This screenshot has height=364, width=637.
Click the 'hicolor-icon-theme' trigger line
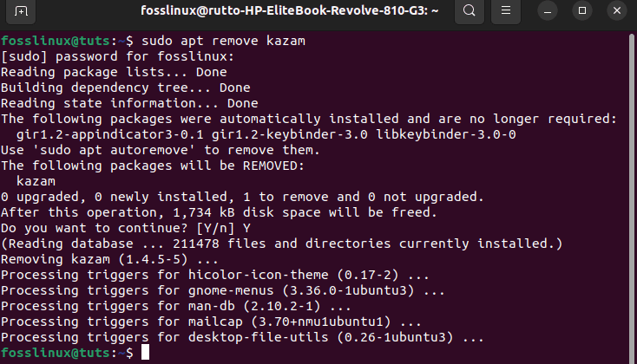(x=215, y=275)
